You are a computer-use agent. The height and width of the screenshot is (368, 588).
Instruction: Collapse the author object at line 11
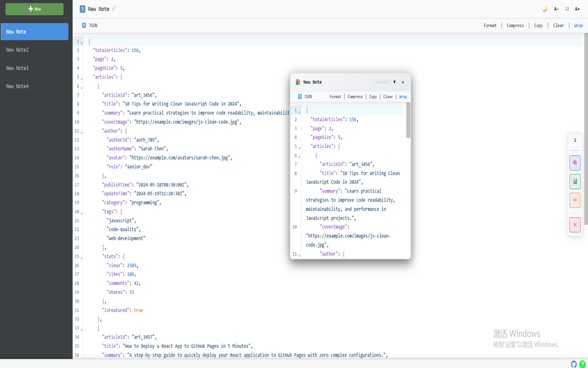[x=82, y=132]
